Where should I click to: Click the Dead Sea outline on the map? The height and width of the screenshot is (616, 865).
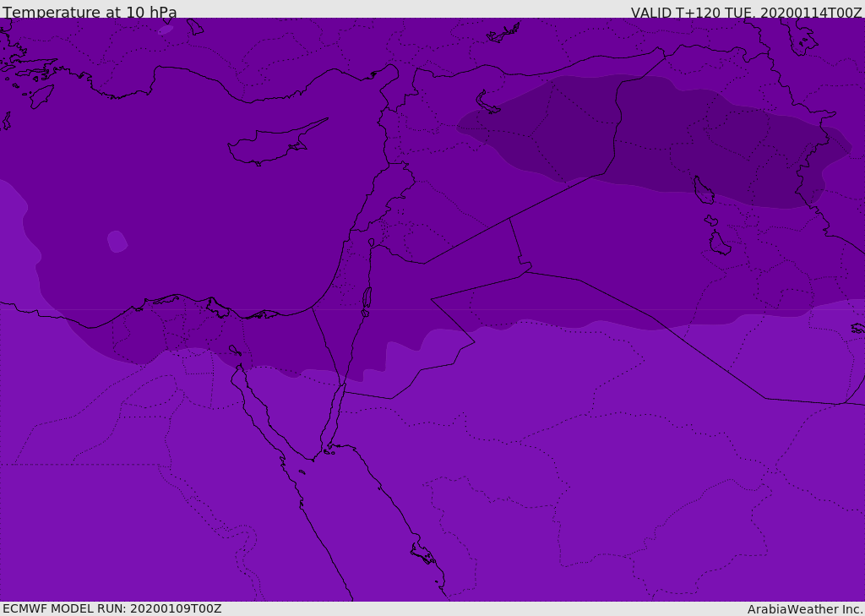[367, 298]
